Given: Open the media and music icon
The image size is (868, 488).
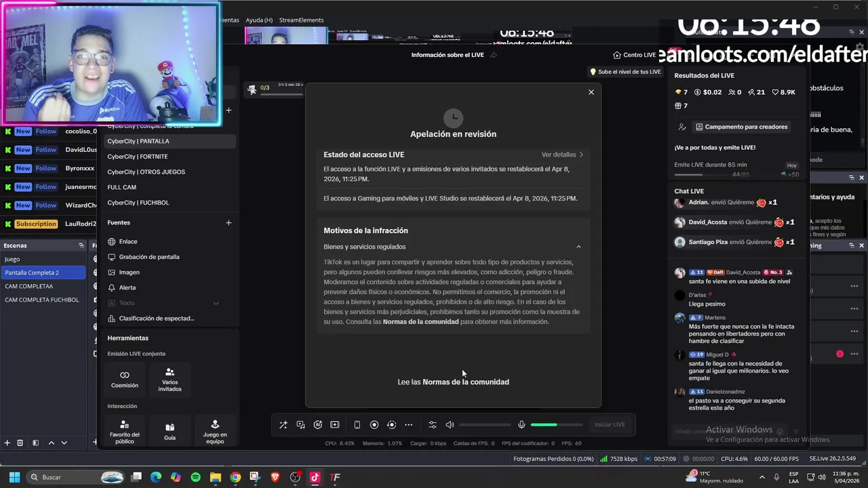Looking at the screenshot, I should (300, 425).
